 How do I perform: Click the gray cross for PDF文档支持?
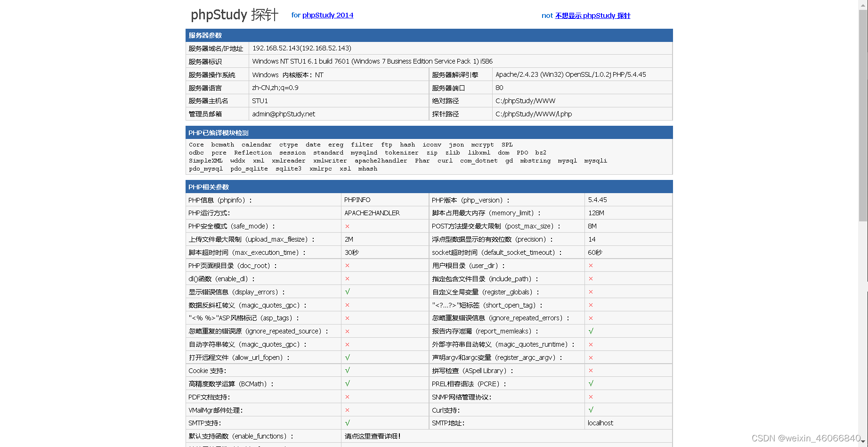348,397
